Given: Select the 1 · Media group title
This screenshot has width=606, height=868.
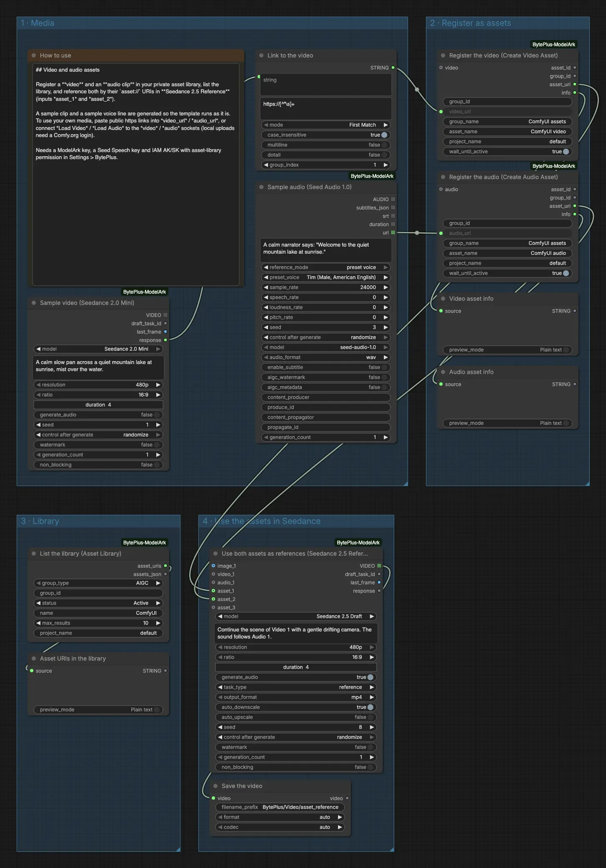Looking at the screenshot, I should coord(38,23).
